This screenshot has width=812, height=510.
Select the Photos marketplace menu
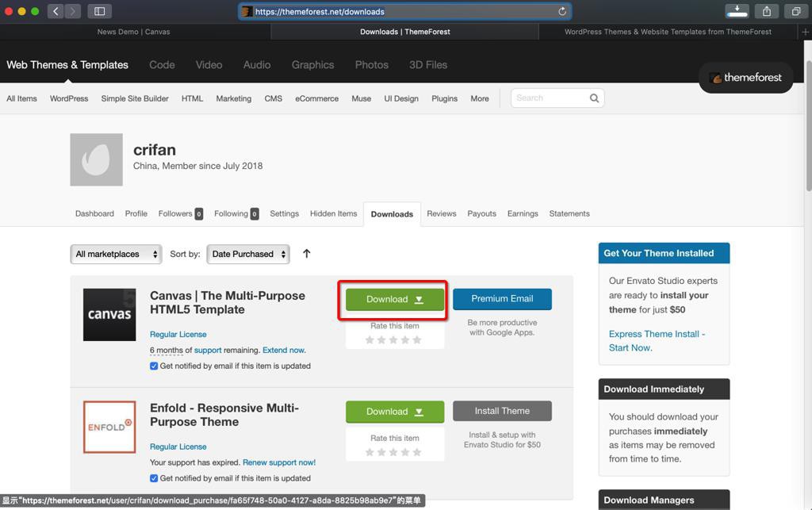372,65
